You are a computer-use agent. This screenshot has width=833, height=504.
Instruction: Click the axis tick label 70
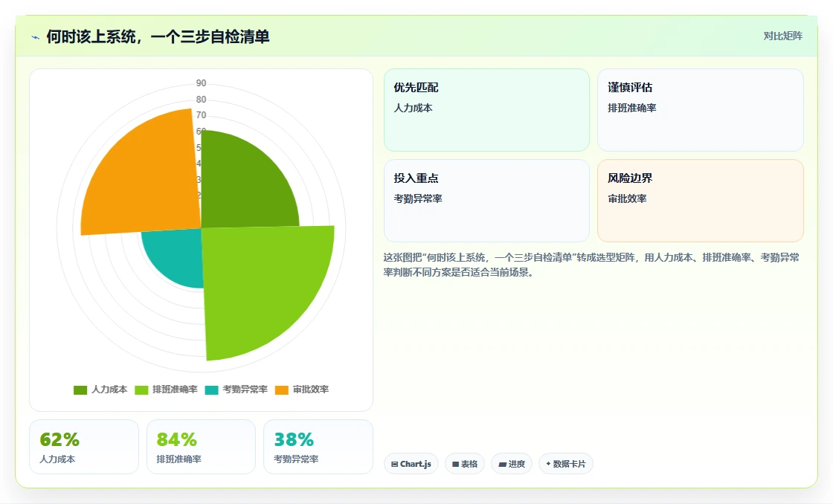click(201, 115)
